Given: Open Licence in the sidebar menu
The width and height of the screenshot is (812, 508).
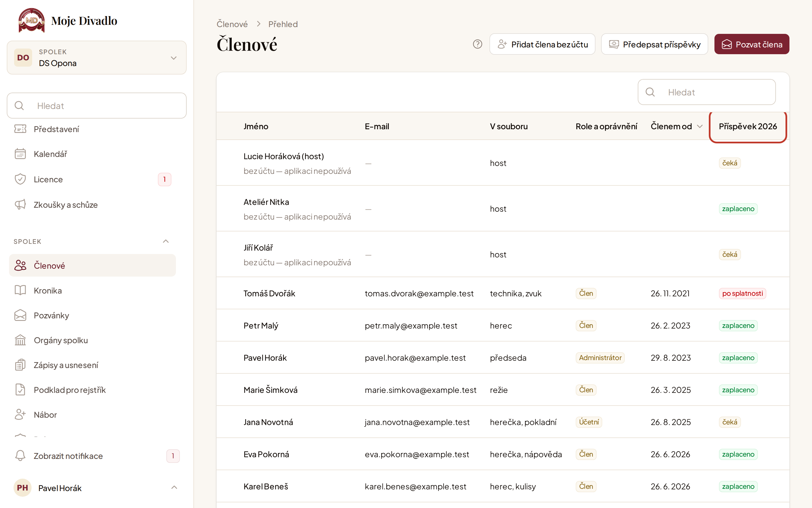Looking at the screenshot, I should click(x=92, y=179).
